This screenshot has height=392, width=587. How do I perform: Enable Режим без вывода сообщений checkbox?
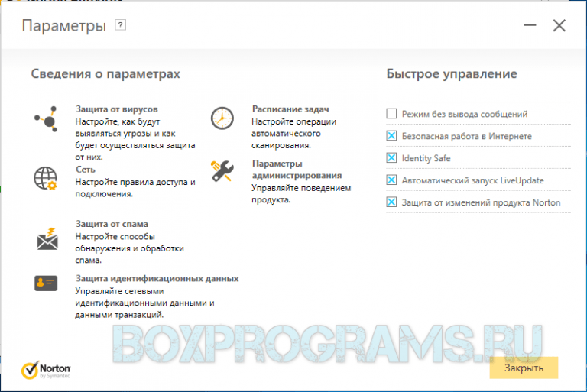391,113
